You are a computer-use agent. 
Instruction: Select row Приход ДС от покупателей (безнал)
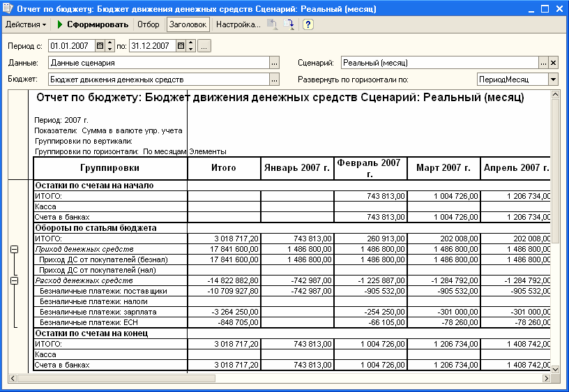pyautogui.click(x=291, y=259)
